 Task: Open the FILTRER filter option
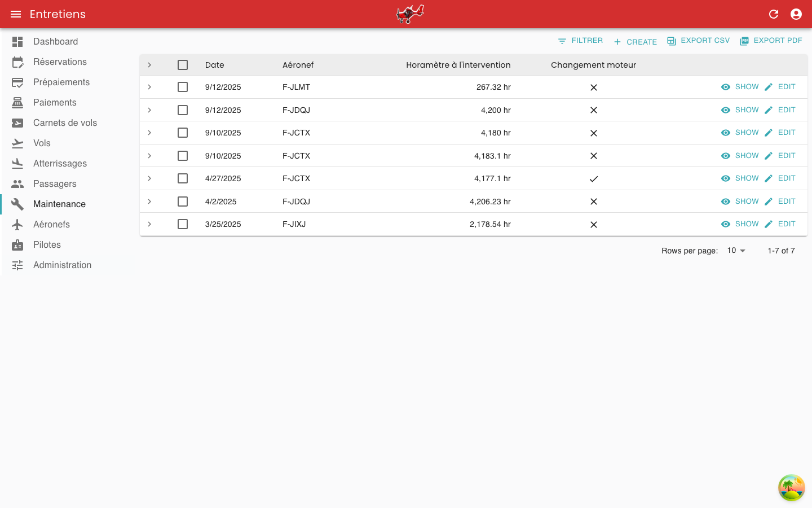click(x=580, y=41)
